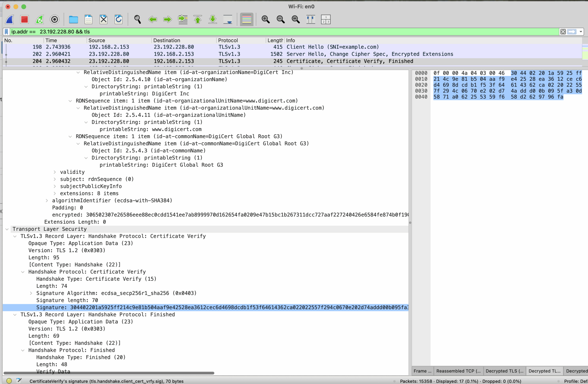Sort by the No. column header
Screen dimensions: 588x384
tap(23, 40)
